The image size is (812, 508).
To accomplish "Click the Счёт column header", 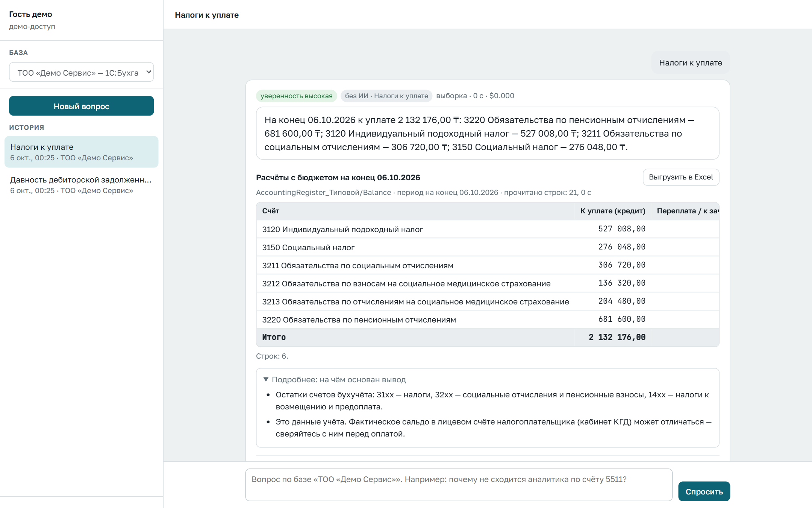I will click(x=271, y=211).
